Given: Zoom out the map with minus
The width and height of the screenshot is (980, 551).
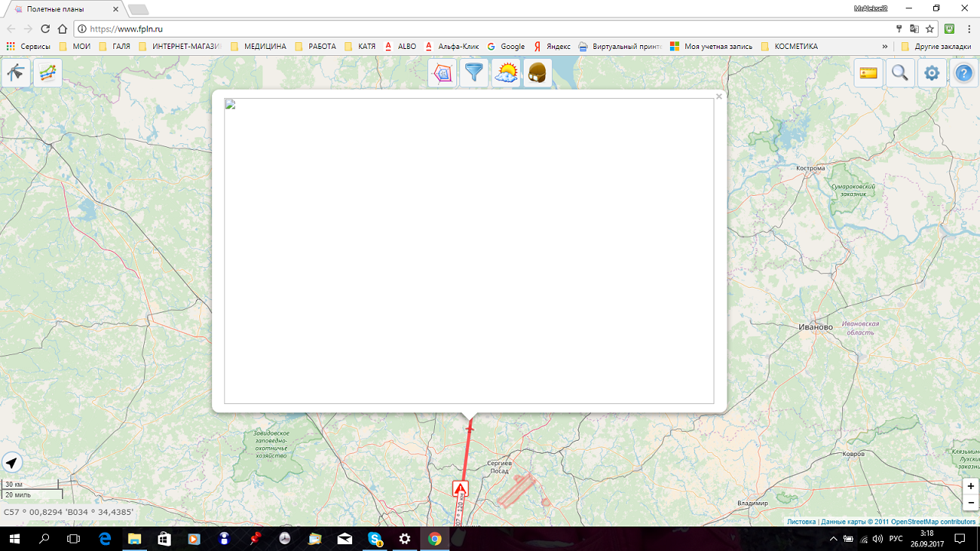Looking at the screenshot, I should coord(971,503).
